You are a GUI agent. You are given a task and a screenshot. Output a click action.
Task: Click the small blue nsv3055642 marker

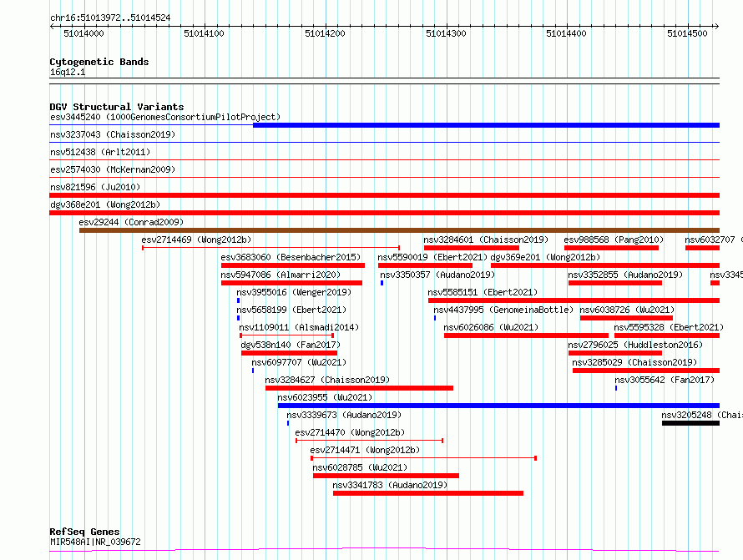(616, 388)
